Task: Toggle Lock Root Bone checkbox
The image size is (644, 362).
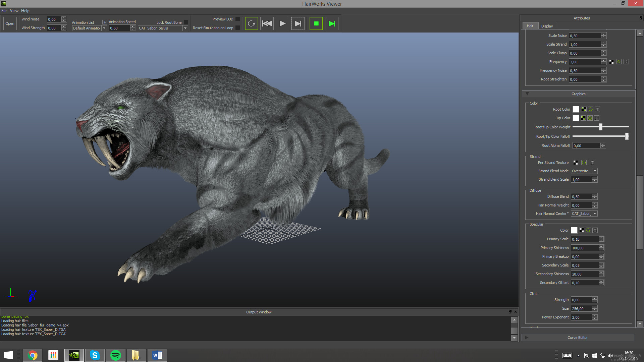Action: tap(186, 22)
